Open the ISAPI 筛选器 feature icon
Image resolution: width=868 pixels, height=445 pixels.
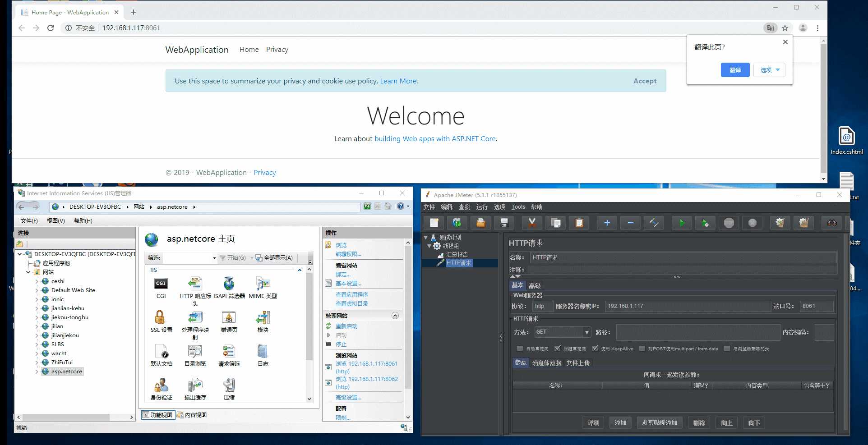point(229,284)
